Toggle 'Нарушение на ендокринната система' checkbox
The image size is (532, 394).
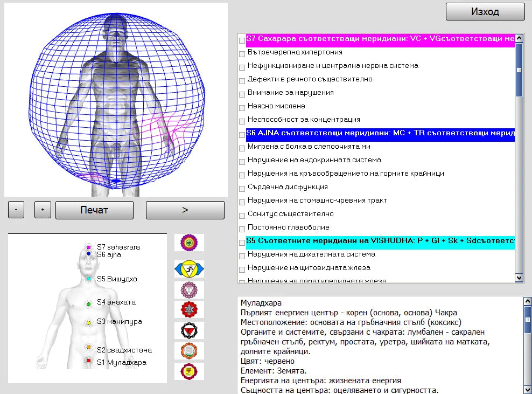[x=242, y=161]
